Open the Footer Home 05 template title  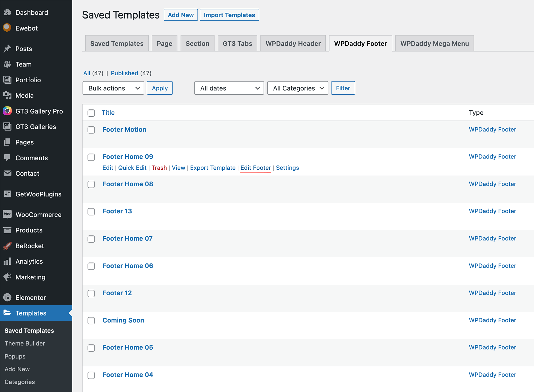[128, 348]
